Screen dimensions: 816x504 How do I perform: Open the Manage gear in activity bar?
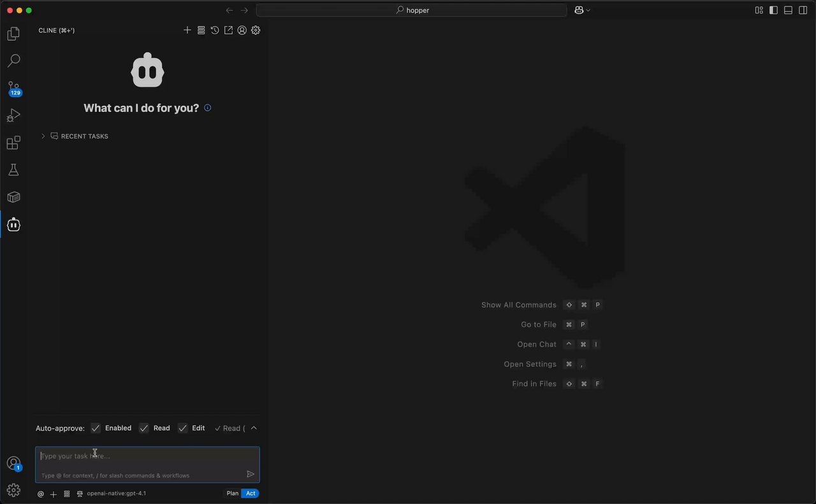(13, 490)
